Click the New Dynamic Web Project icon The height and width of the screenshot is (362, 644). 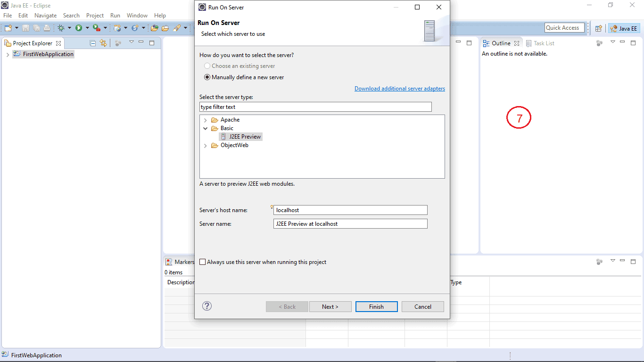pos(117,28)
